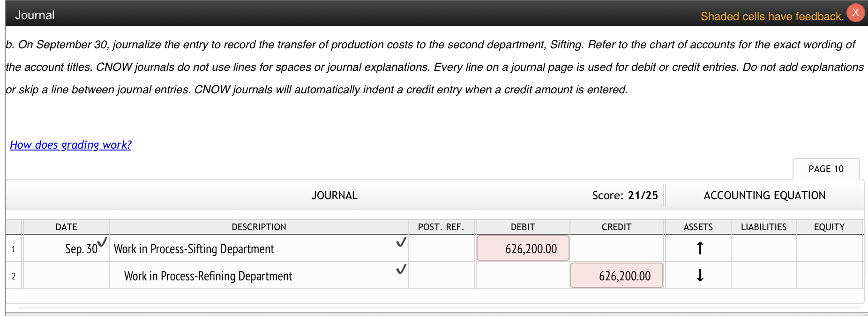Click the checkmark next to Sifting Department

[x=401, y=242]
